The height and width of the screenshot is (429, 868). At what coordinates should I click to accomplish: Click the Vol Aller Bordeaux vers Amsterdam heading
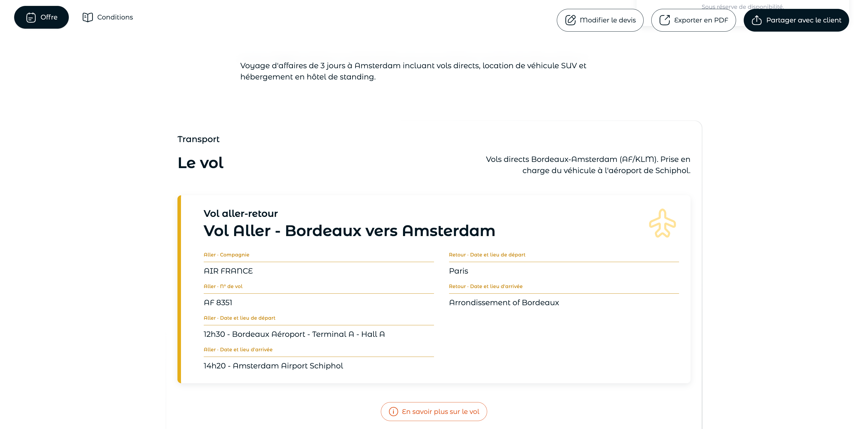(x=350, y=231)
